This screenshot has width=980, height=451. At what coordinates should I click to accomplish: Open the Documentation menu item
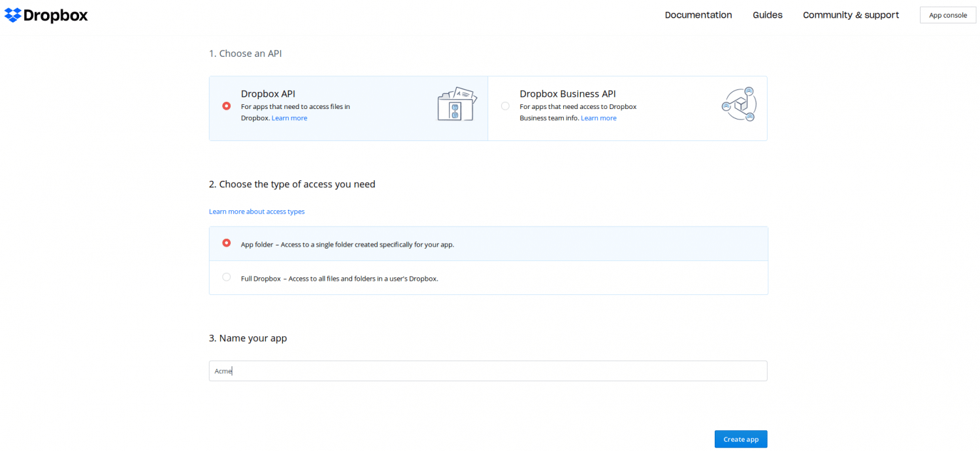[698, 15]
